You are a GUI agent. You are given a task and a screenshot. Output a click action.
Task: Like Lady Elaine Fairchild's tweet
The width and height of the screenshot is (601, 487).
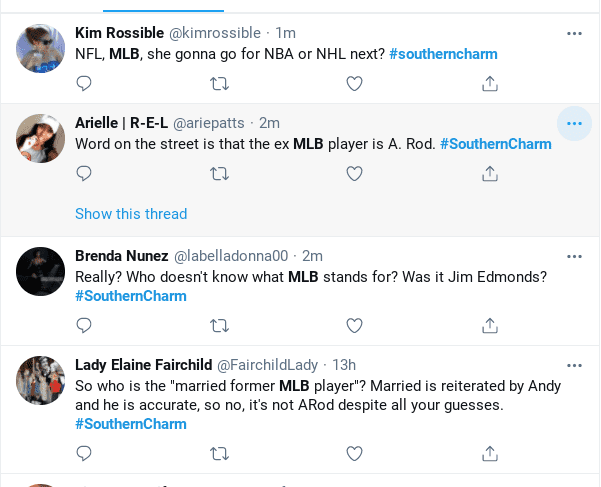click(x=353, y=454)
